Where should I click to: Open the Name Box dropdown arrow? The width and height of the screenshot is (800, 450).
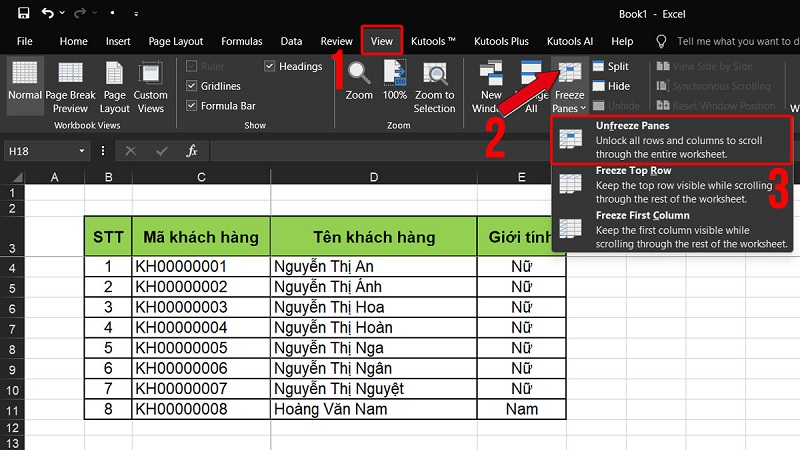(82, 151)
